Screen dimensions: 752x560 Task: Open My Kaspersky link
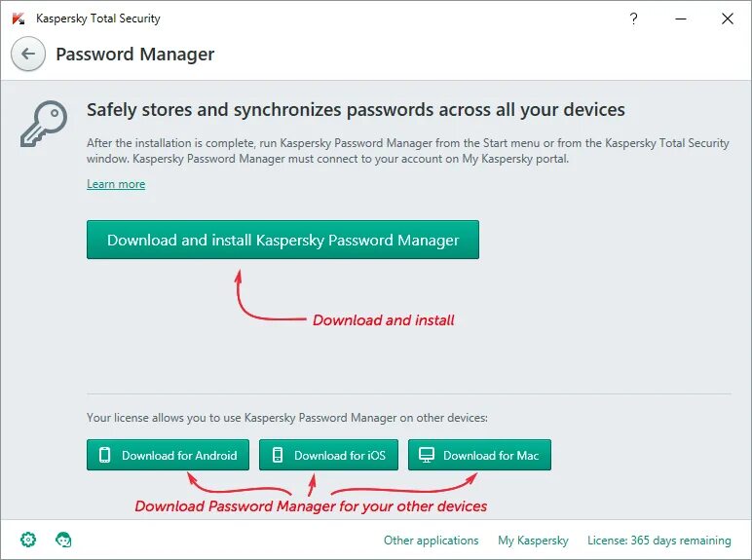(533, 541)
